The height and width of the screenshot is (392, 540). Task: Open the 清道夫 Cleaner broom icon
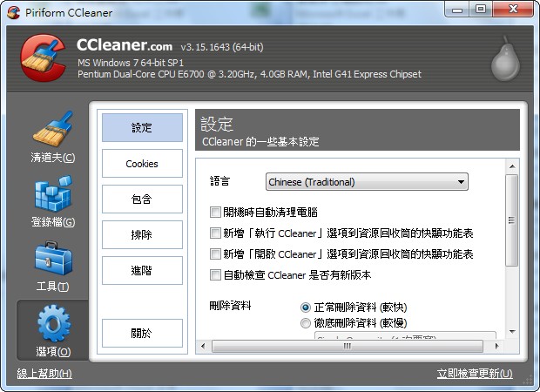52,131
